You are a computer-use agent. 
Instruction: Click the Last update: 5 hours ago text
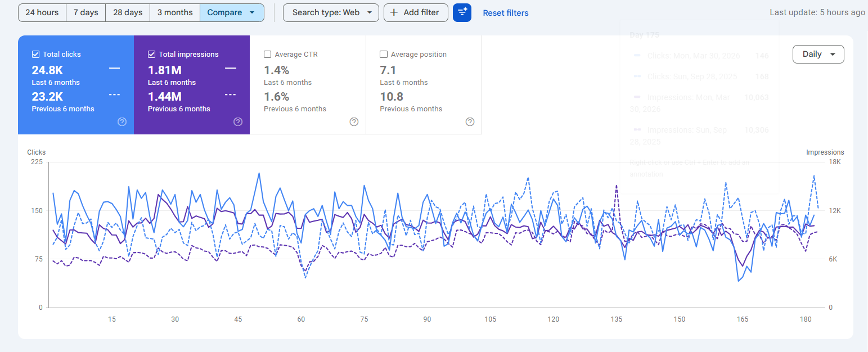(817, 12)
